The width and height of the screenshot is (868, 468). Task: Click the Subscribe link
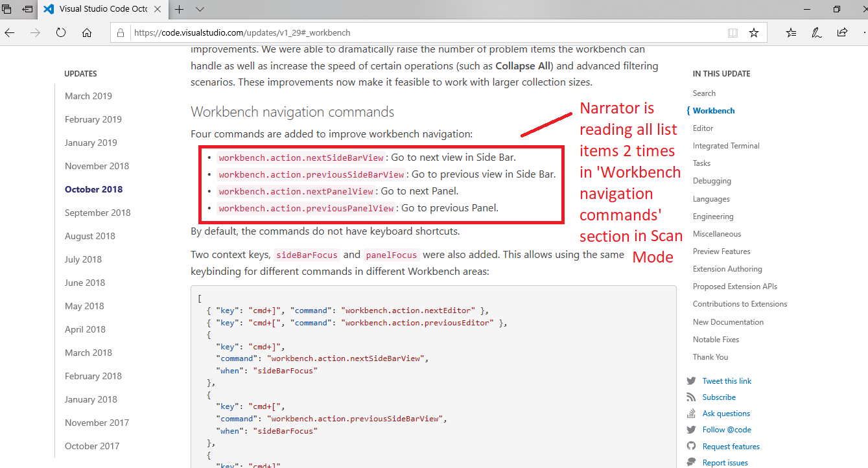[x=719, y=397]
